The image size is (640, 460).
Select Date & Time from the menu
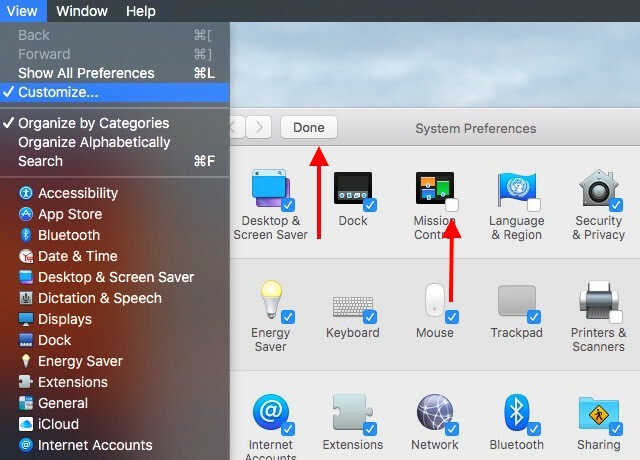(115, 256)
